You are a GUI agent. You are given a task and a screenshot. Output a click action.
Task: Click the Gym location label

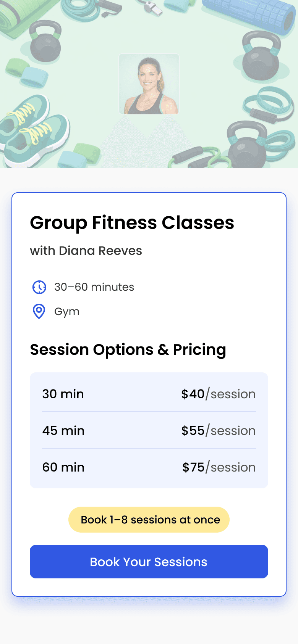(67, 311)
